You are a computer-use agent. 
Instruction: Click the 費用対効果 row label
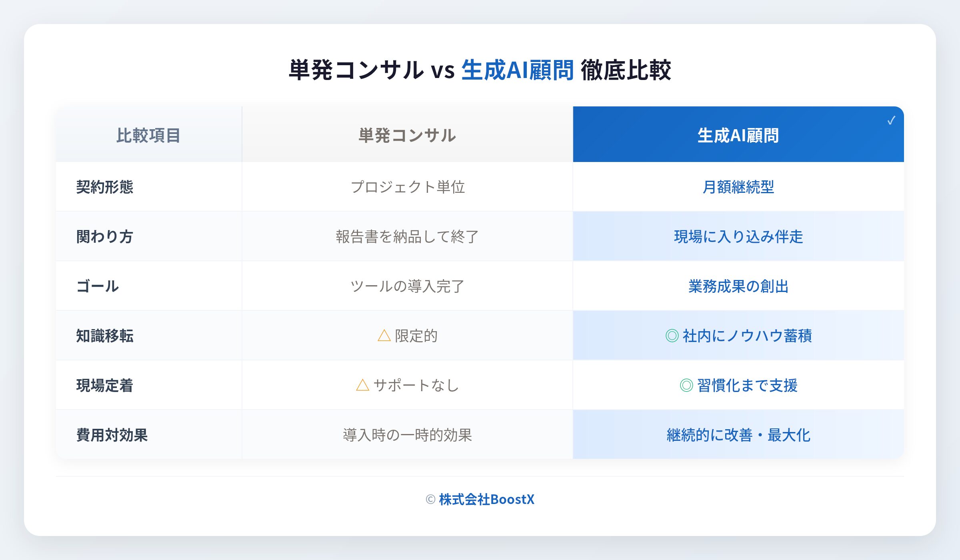tap(112, 435)
